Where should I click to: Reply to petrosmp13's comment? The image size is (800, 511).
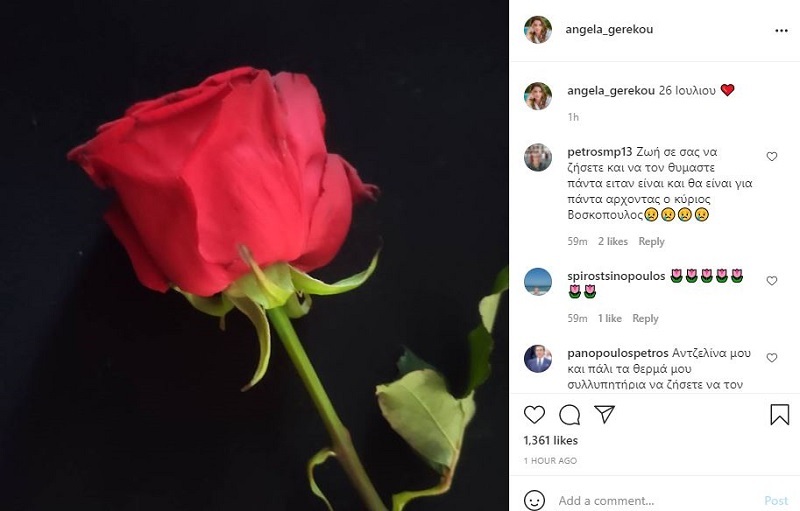[x=652, y=241]
